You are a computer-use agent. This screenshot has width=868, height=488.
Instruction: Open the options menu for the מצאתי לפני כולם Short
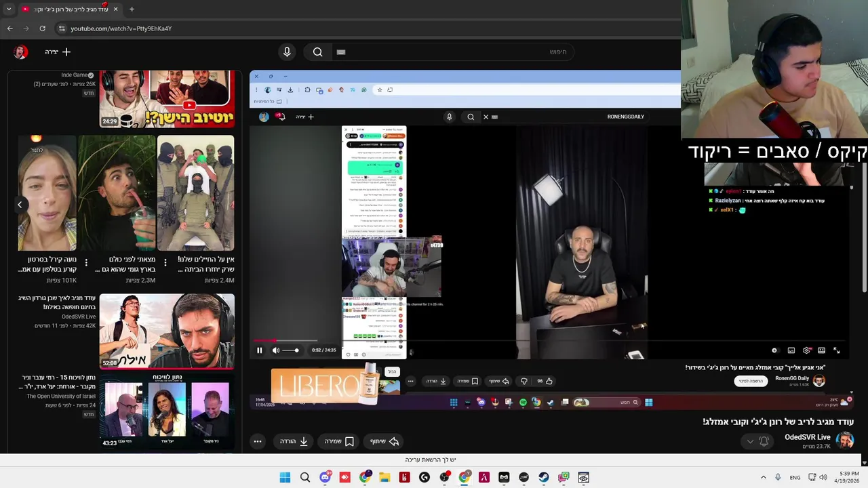(x=86, y=262)
